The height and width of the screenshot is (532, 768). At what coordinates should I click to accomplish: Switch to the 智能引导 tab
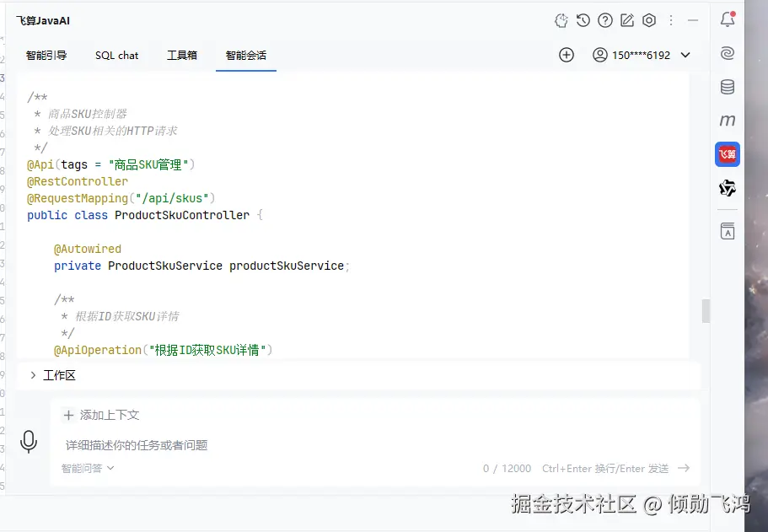(x=46, y=56)
